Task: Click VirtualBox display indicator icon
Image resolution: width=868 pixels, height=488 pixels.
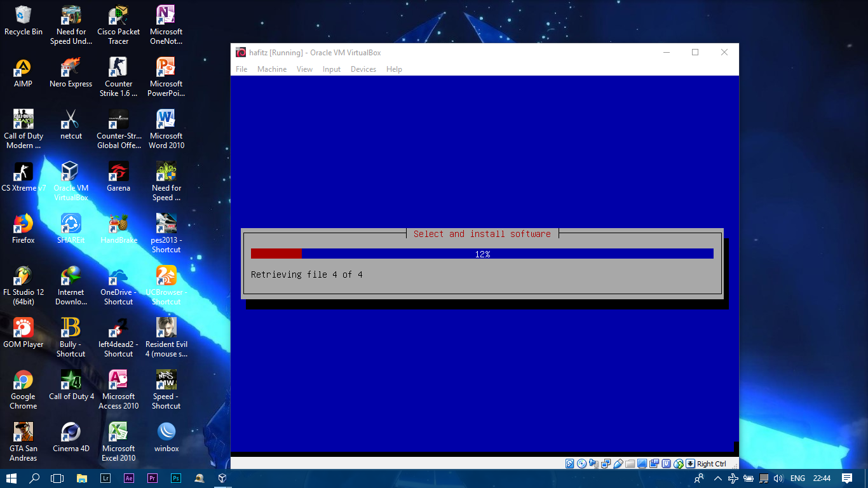Action: click(x=642, y=464)
